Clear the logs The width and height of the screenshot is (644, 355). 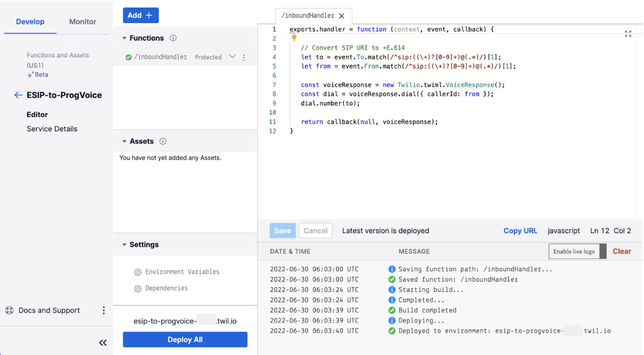(621, 251)
